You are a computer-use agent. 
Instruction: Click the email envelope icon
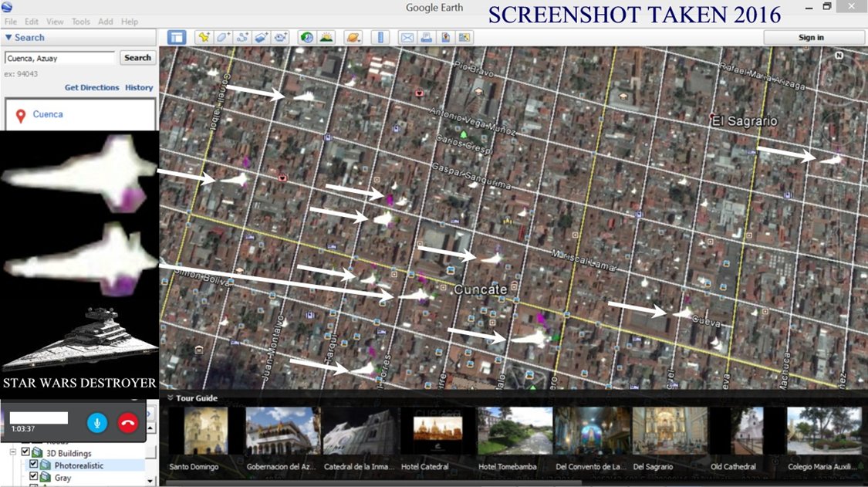pos(407,37)
